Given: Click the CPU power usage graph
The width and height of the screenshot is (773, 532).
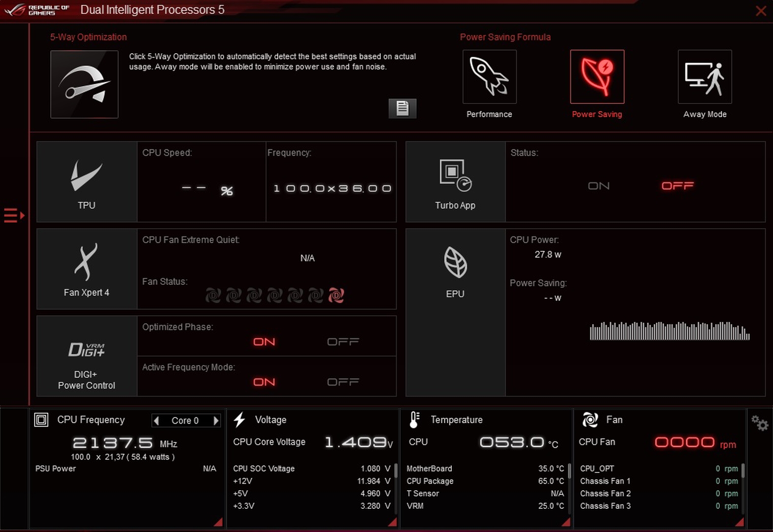Looking at the screenshot, I should (670, 331).
